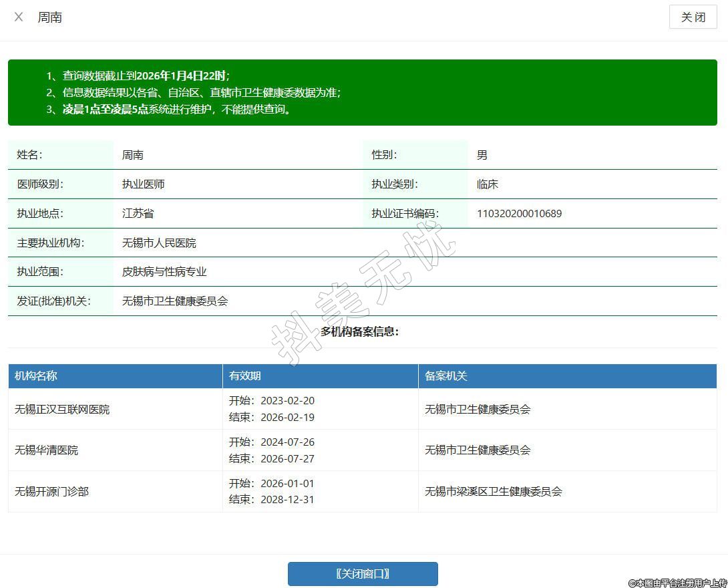The width and height of the screenshot is (728, 588).
Task: Select the 有效期 column header
Action: 244,376
